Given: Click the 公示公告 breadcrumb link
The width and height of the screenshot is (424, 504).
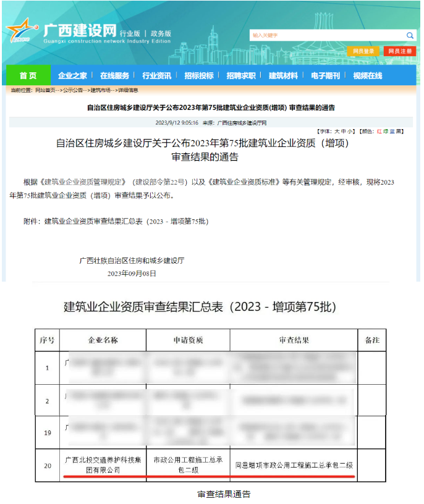Looking at the screenshot, I should [74, 90].
